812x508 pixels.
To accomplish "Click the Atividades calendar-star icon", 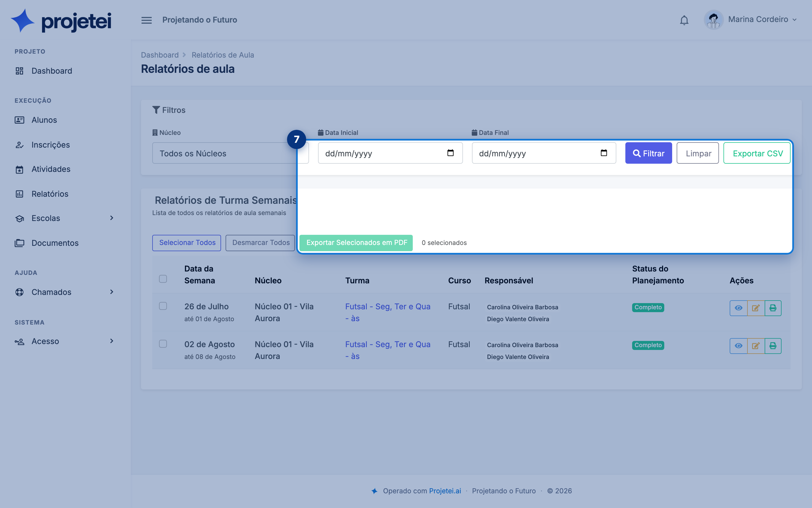I will pyautogui.click(x=19, y=169).
